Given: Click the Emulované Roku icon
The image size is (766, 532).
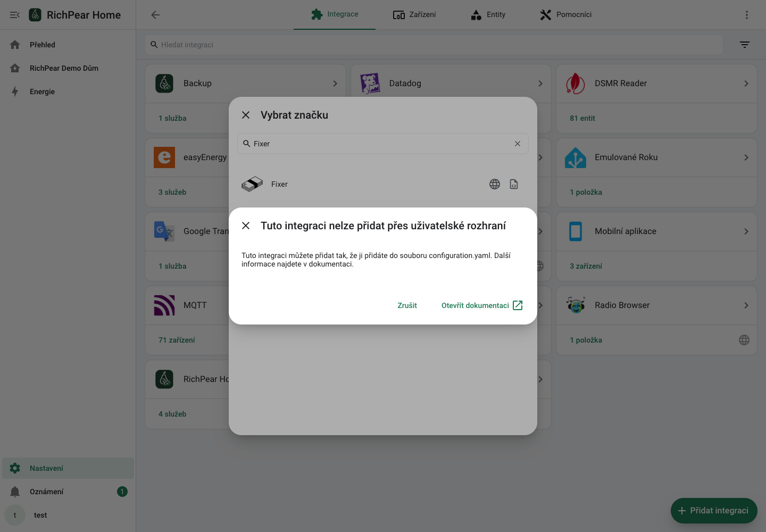Looking at the screenshot, I should (x=576, y=157).
